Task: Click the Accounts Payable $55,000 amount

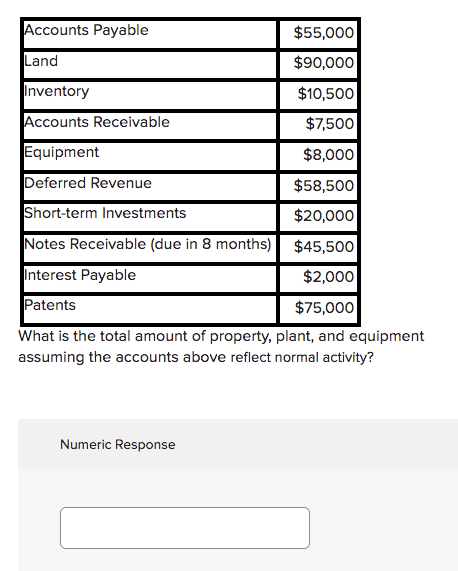Action: [x=324, y=33]
